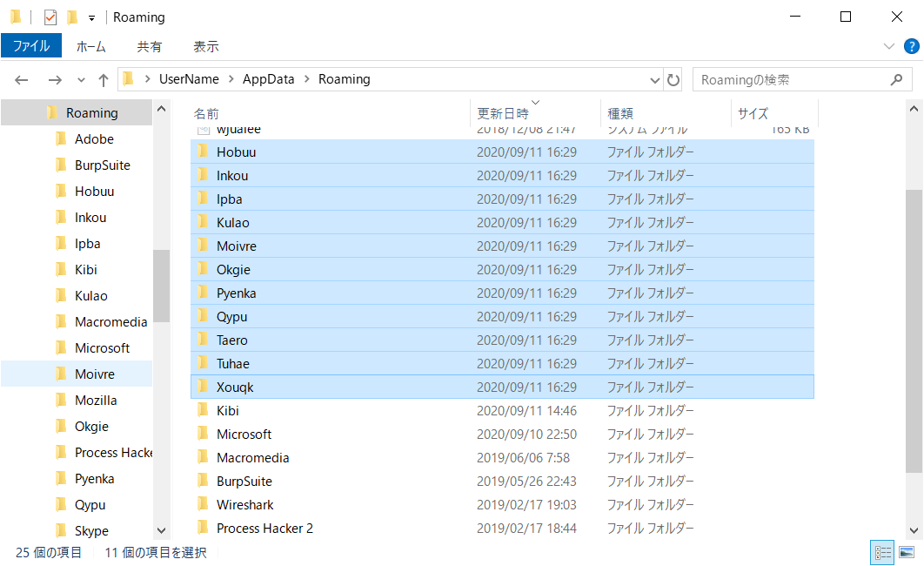Image resolution: width=924 pixels, height=566 pixels.
Task: Switch to large thumbnails view icon
Action: 907,552
